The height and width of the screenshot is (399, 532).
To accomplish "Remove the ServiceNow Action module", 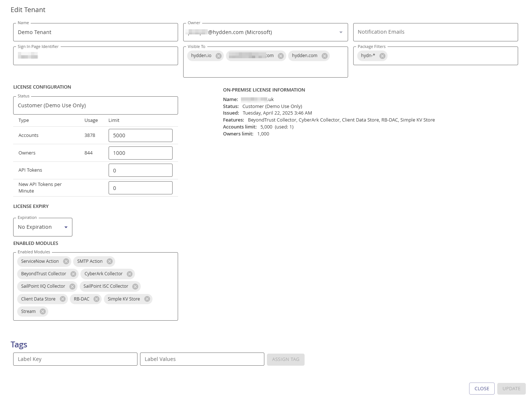I will click(66, 261).
